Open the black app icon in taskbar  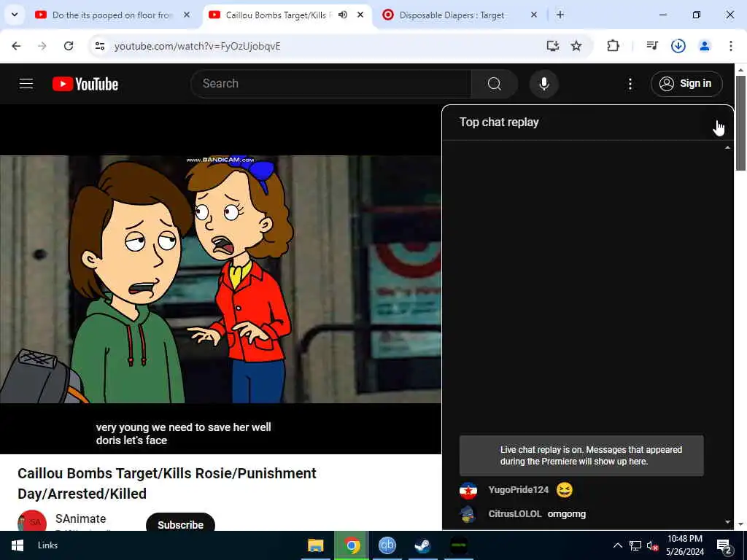click(x=459, y=545)
